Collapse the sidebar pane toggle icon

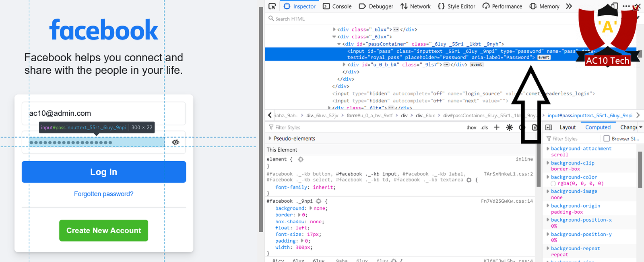549,127
